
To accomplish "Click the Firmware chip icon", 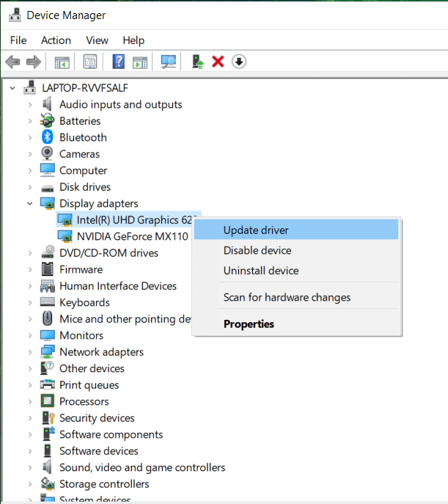I will click(47, 269).
